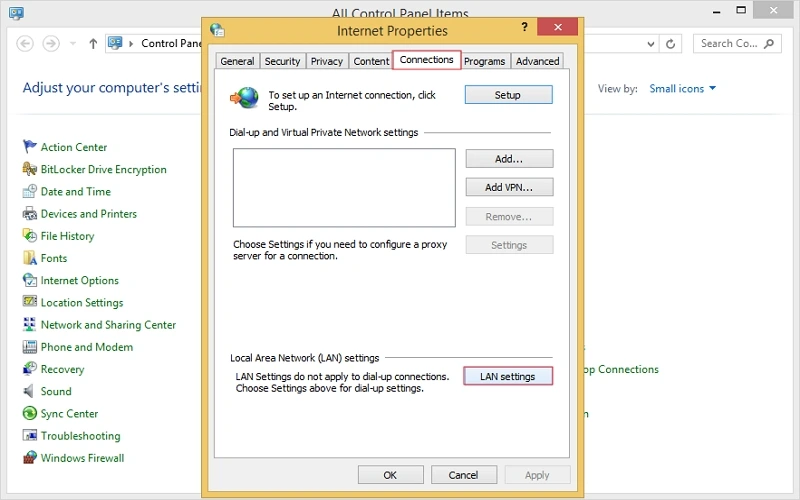Open the Network and Sharing Center link
Image resolution: width=800 pixels, height=500 pixels.
coord(108,324)
